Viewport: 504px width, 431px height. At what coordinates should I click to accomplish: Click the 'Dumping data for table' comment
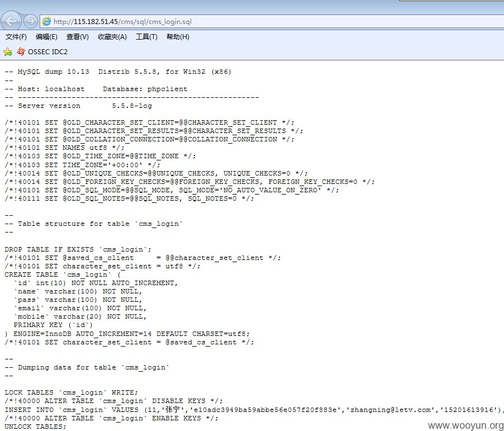tap(87, 367)
